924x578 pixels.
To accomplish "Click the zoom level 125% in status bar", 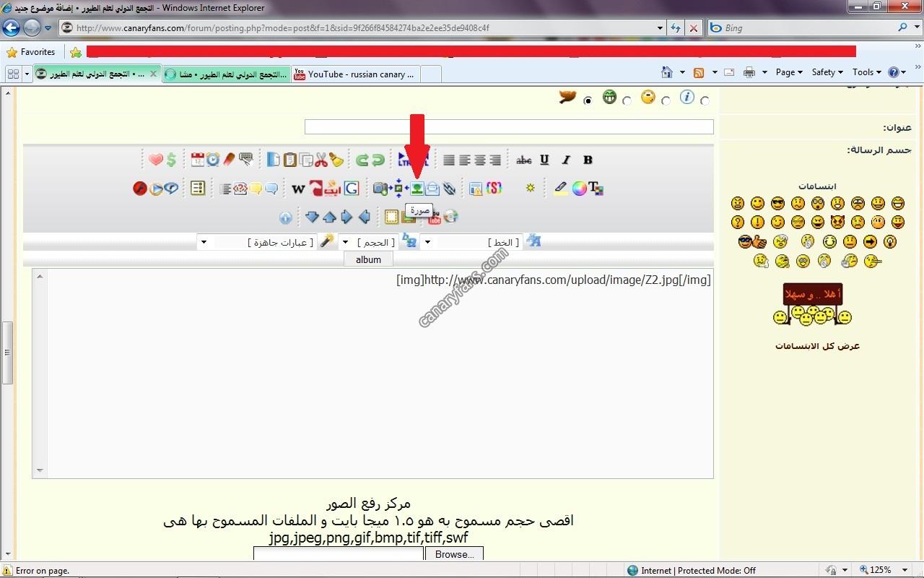I will [879, 570].
